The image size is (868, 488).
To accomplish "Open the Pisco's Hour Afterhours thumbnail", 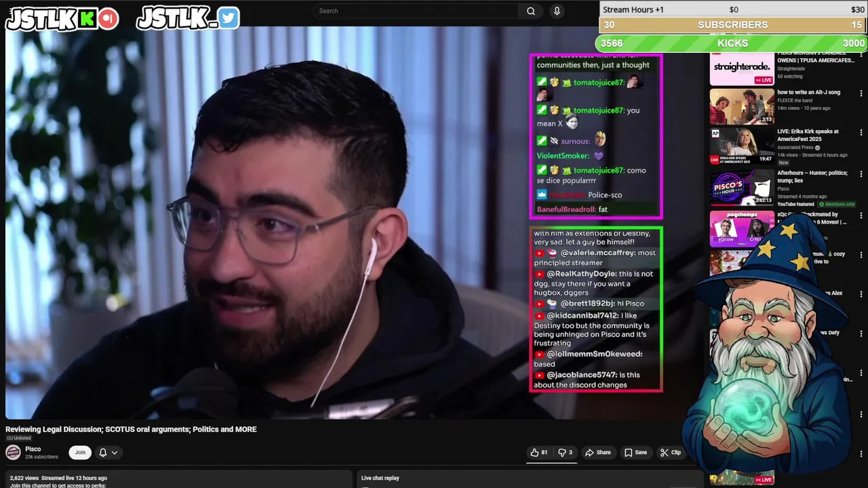I will pyautogui.click(x=742, y=188).
